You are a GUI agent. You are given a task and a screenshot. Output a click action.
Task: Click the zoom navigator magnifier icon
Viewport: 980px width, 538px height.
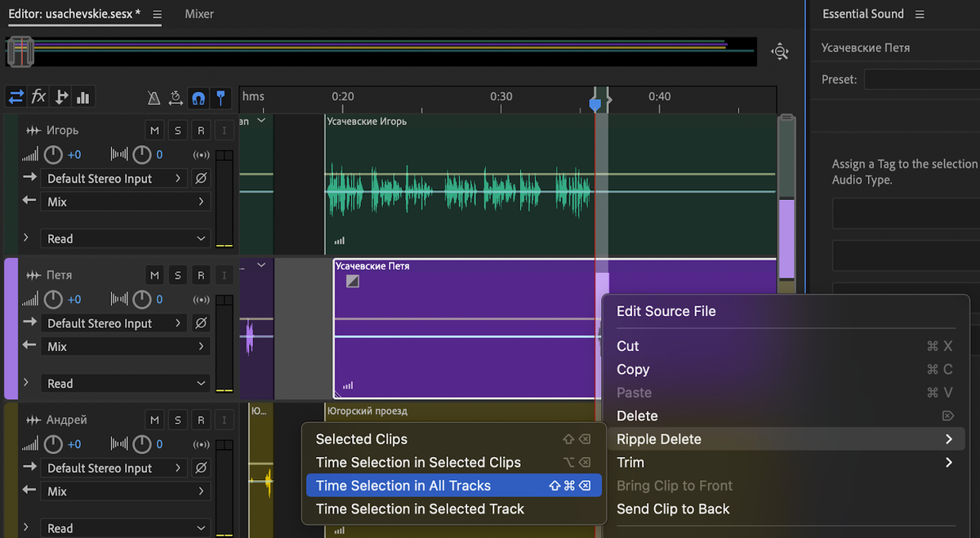coord(781,51)
